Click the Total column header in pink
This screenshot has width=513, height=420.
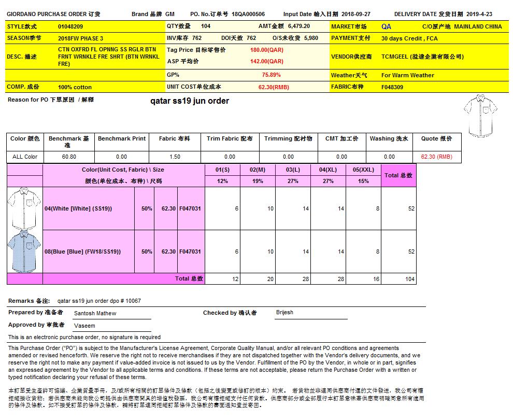398,175
